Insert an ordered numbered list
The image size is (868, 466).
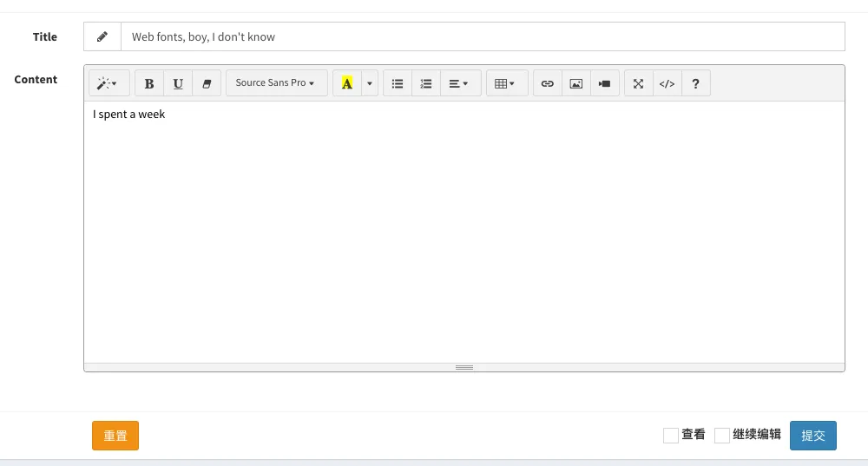pos(426,83)
